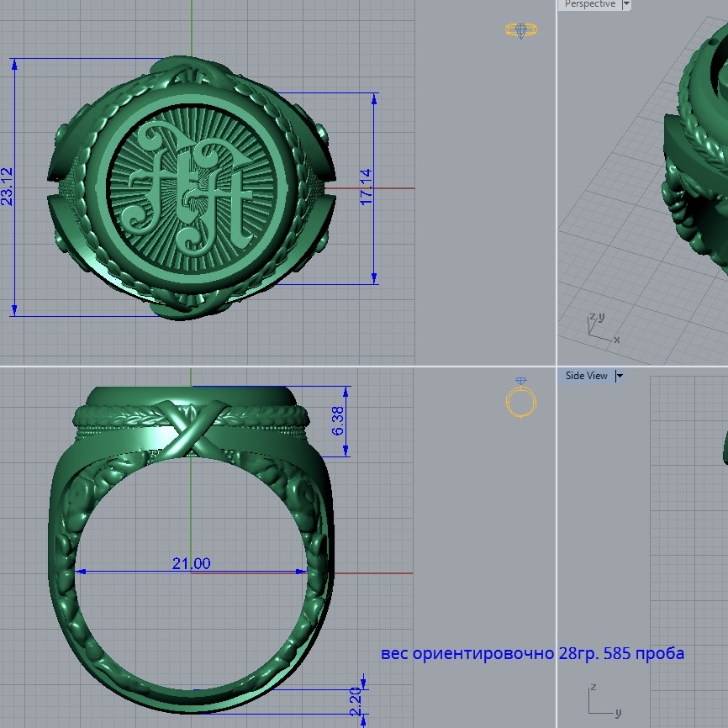Select the 6.38 dimension label

click(338, 420)
